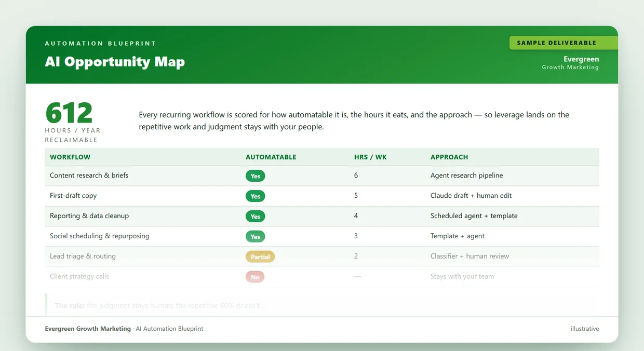
Task: Click the WORKFLOW column header
Action: pos(70,157)
